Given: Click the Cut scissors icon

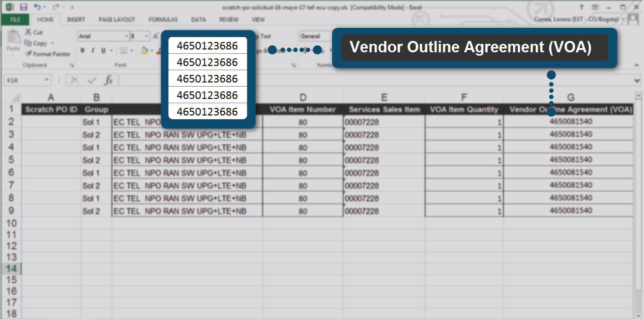Looking at the screenshot, I should 28,32.
